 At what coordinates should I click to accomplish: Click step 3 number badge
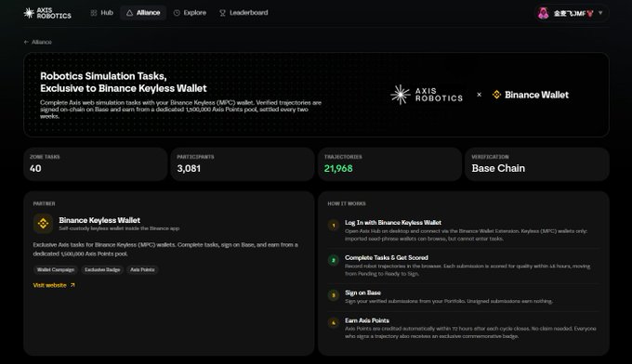334,295
